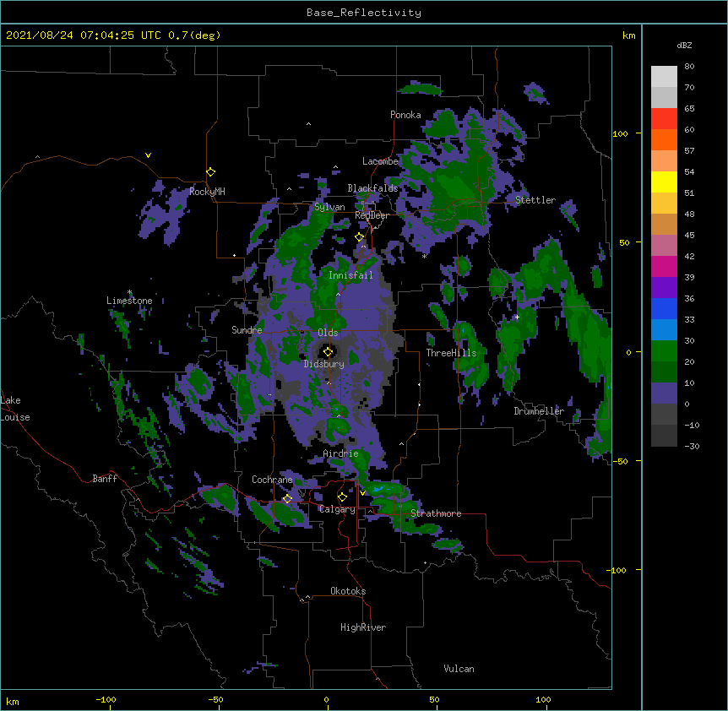
Task: Click the dBZ legend heading
Action: click(x=684, y=45)
